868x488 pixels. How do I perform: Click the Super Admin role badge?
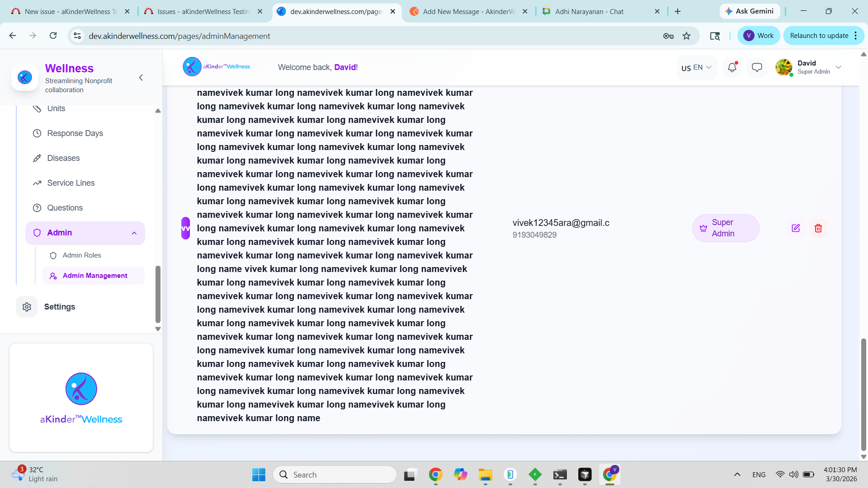click(725, 228)
